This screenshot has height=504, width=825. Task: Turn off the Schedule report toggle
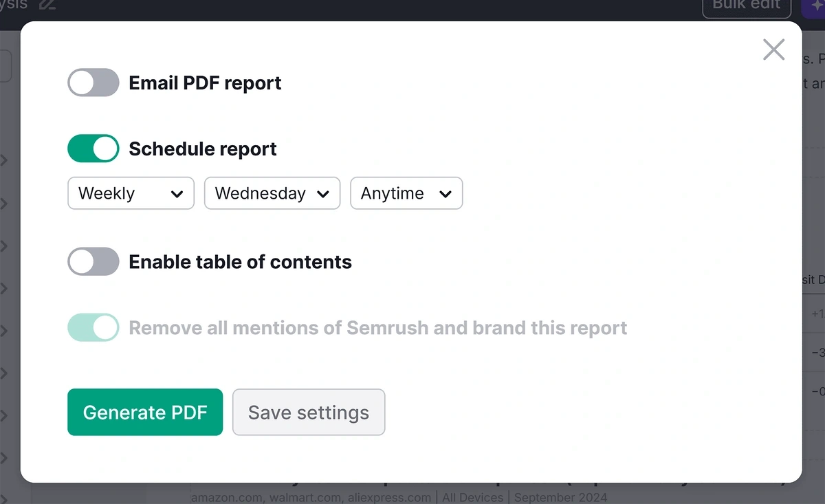point(93,149)
